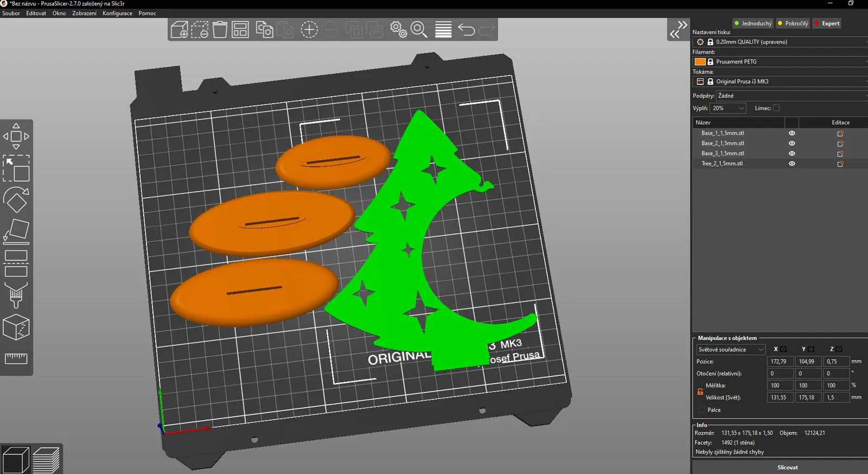The height and width of the screenshot is (474, 868).
Task: Click the Název column header
Action: coord(738,123)
